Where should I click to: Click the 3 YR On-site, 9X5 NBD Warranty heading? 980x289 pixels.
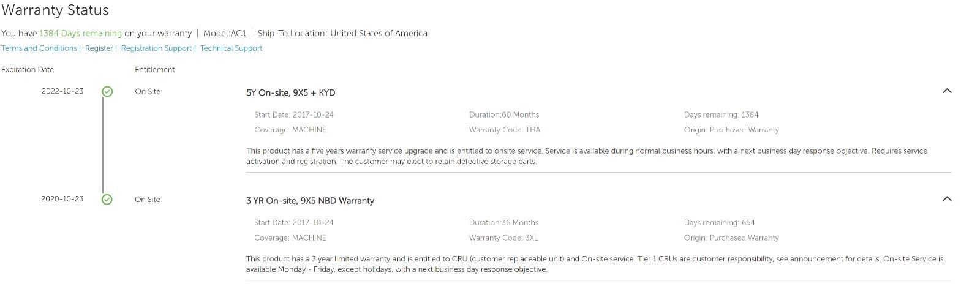click(310, 201)
